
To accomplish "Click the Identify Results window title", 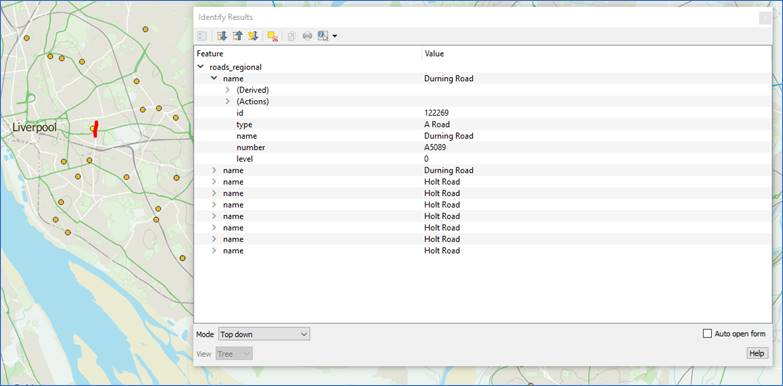I will coord(226,17).
